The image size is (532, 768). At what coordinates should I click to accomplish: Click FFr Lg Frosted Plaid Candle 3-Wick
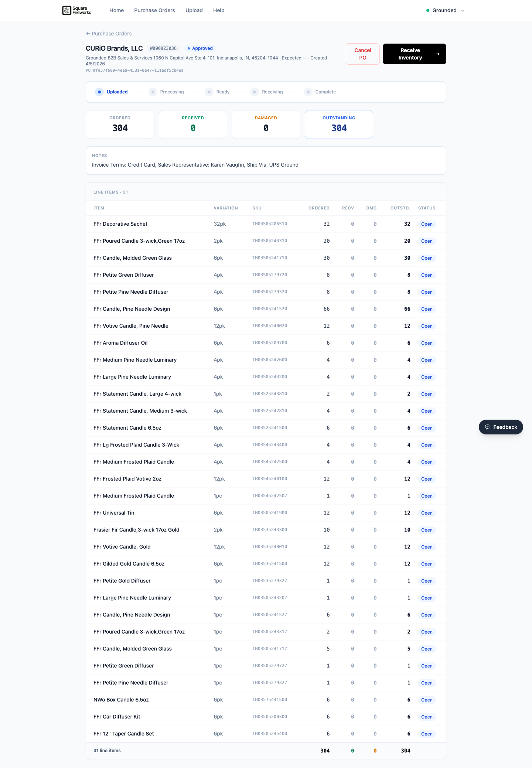(x=136, y=445)
